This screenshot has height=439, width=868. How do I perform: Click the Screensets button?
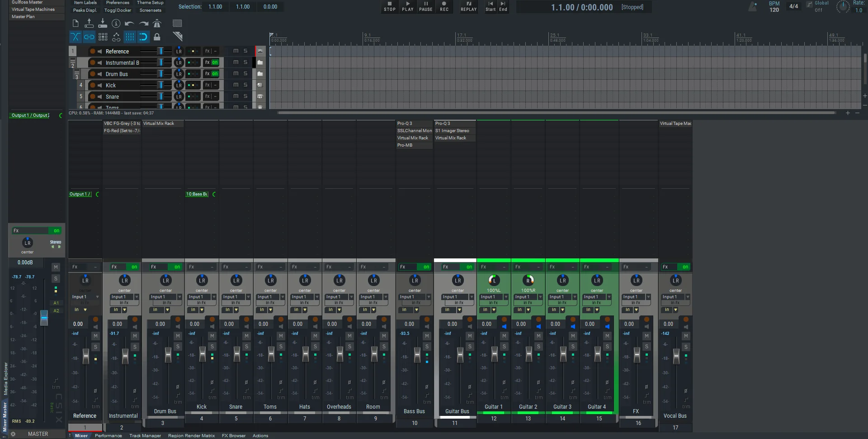(151, 10)
